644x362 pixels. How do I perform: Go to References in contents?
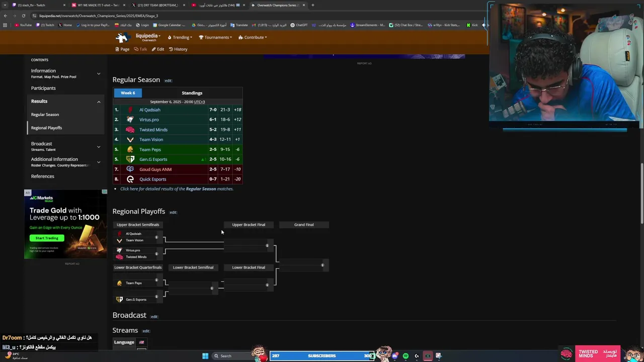click(x=42, y=176)
